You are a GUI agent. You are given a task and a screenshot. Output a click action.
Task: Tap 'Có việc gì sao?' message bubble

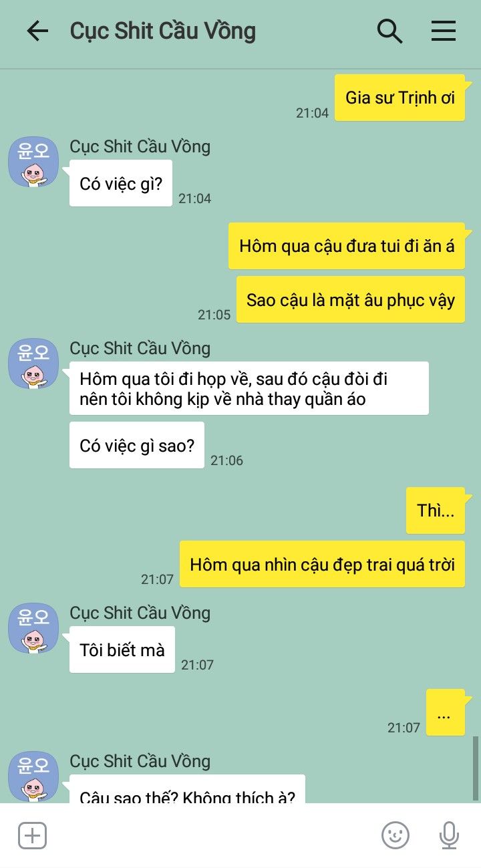137,445
